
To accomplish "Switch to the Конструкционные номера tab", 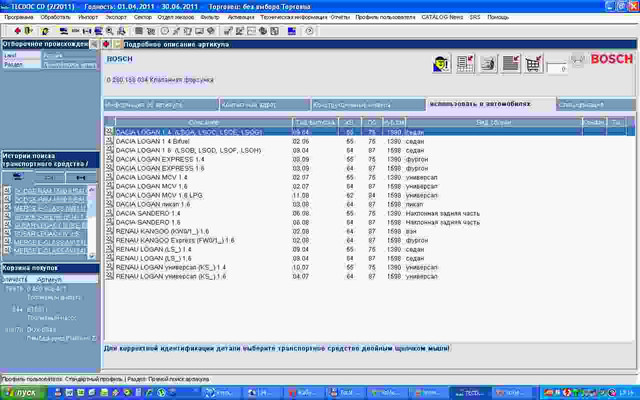I will (369, 105).
